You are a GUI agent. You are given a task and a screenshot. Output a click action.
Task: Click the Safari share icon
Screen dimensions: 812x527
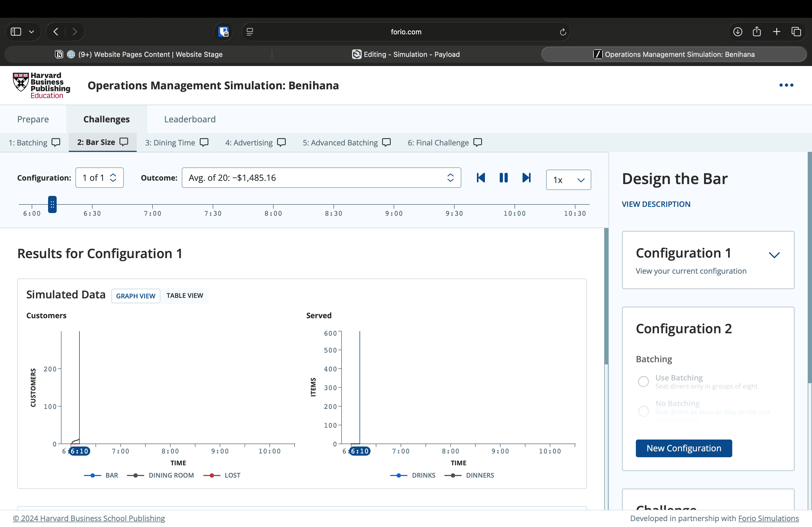click(757, 32)
